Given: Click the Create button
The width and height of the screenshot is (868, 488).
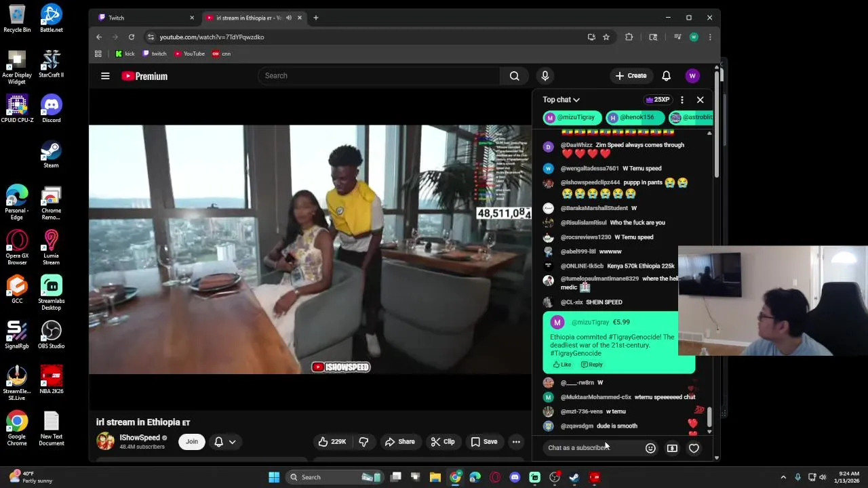Looking at the screenshot, I should pyautogui.click(x=631, y=76).
